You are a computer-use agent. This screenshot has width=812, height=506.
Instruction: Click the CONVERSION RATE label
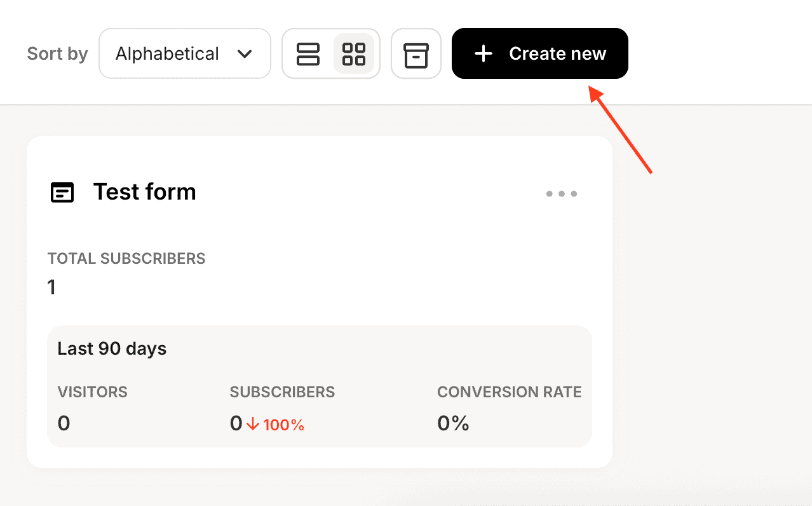[509, 392]
